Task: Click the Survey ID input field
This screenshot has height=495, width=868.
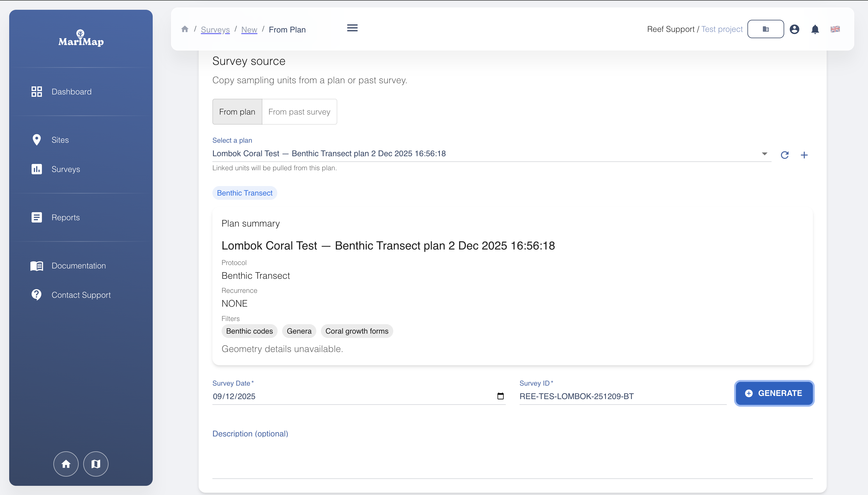Action: 622,397
